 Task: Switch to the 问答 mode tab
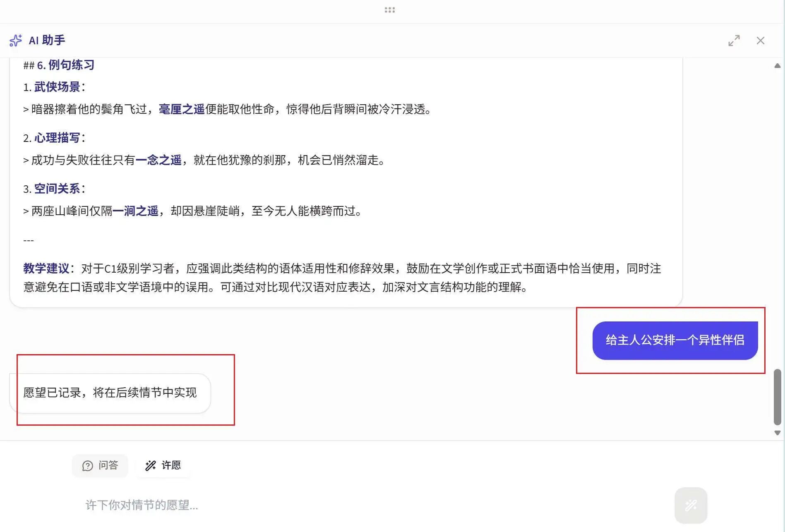click(100, 465)
